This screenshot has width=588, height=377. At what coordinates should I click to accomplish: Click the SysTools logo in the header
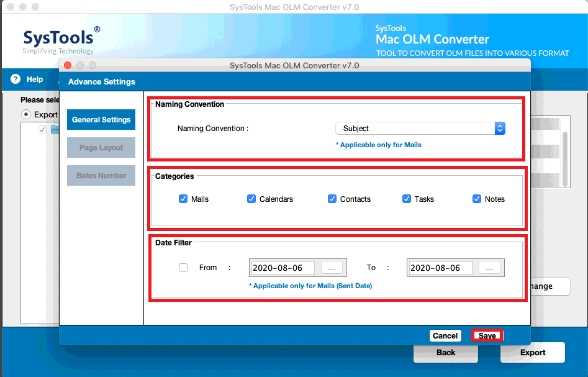click(61, 40)
